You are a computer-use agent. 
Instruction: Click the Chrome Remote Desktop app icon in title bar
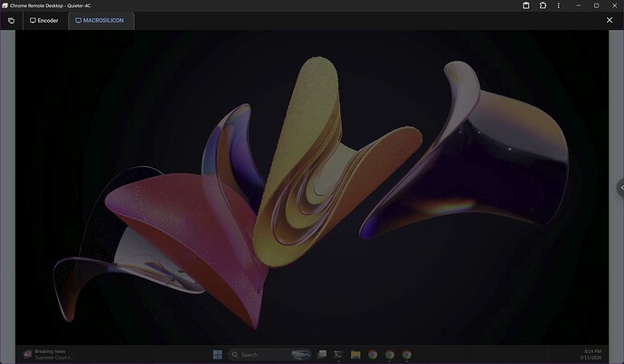(x=5, y=5)
